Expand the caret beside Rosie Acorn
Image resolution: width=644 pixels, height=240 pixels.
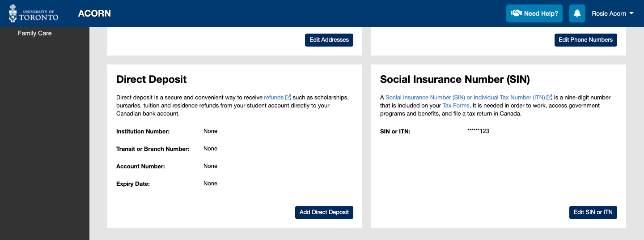click(x=631, y=13)
